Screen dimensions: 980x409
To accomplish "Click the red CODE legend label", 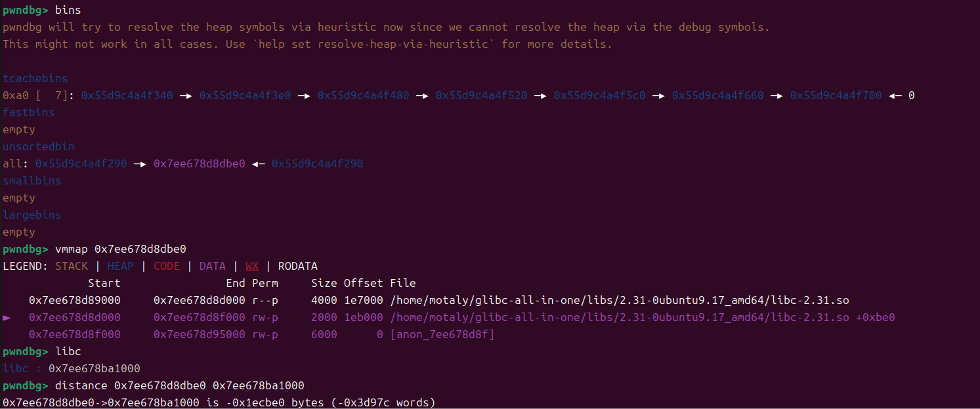I will click(x=167, y=267).
